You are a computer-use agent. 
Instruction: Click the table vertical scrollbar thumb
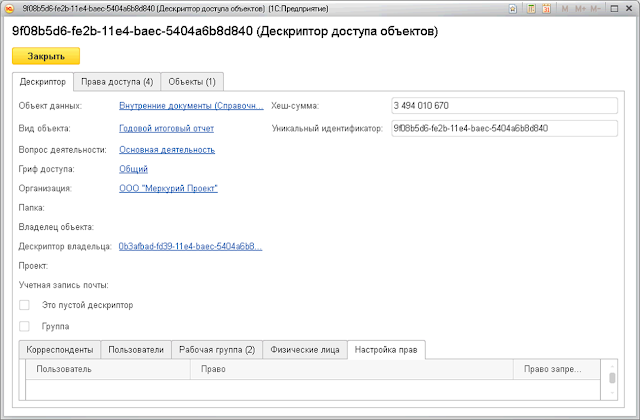click(612, 378)
